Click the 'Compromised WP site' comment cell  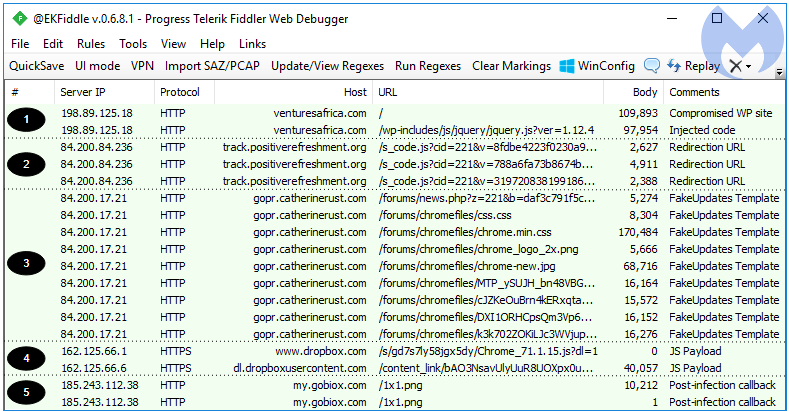pyautogui.click(x=721, y=113)
